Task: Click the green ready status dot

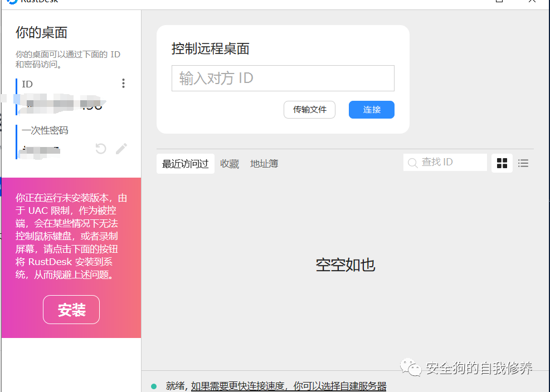Action: (x=154, y=386)
